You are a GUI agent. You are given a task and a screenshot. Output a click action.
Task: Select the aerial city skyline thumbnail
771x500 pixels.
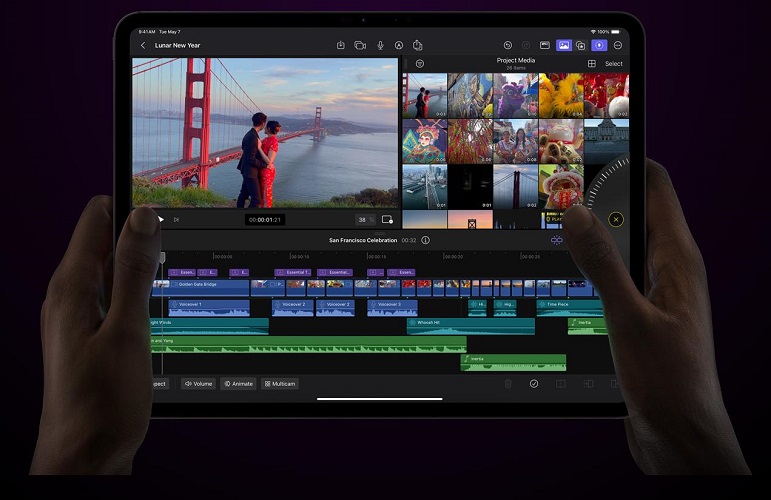tap(425, 187)
